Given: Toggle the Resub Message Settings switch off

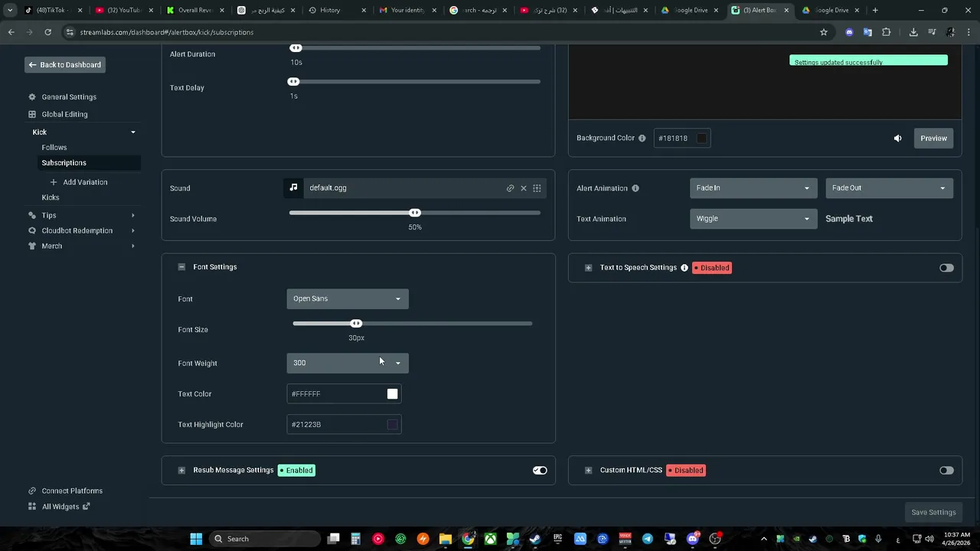Looking at the screenshot, I should pos(540,471).
